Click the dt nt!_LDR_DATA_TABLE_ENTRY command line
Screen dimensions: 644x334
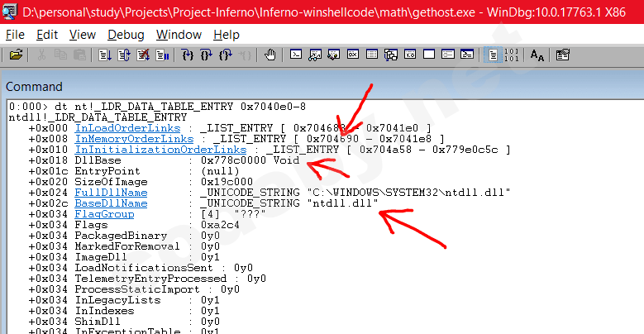[x=157, y=107]
